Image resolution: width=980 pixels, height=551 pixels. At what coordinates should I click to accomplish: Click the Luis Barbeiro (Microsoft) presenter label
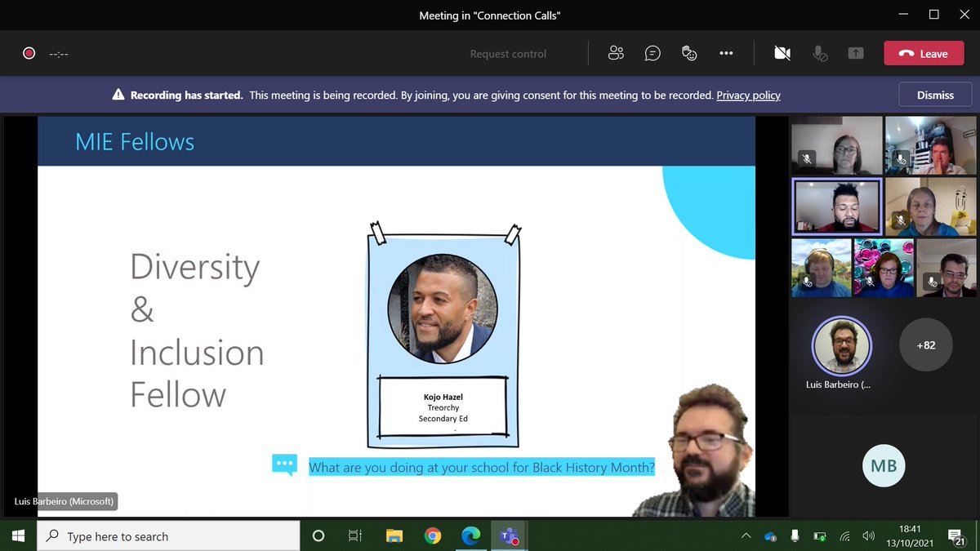(x=65, y=501)
